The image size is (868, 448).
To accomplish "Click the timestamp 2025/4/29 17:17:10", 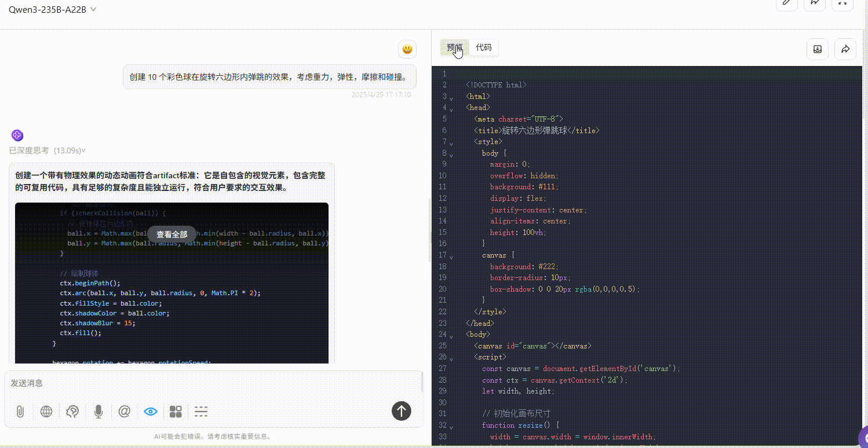I will pyautogui.click(x=381, y=94).
